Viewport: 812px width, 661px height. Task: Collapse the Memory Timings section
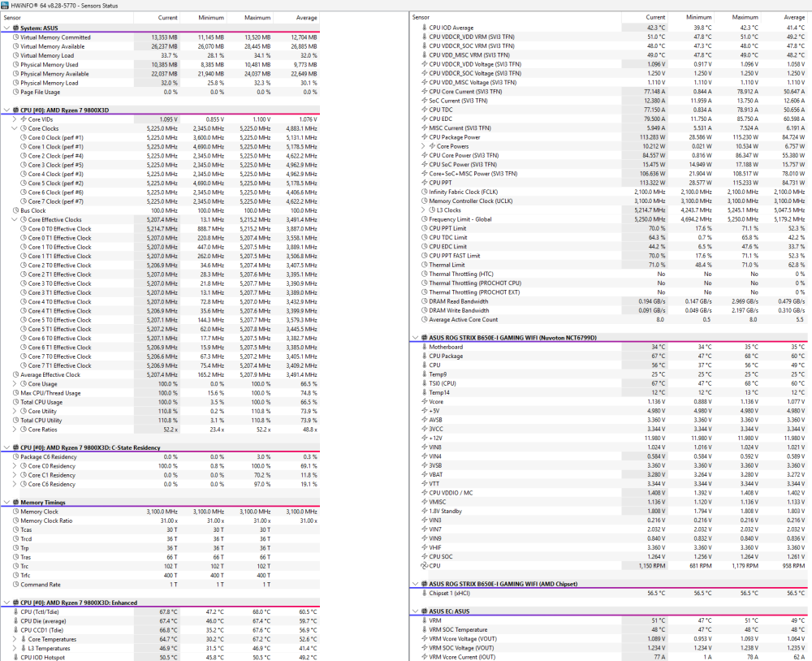7,502
